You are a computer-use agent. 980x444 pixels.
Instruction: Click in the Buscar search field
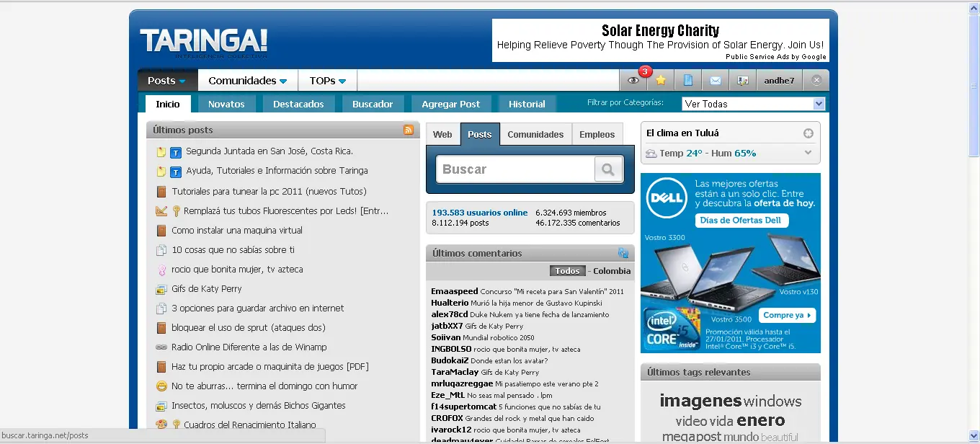point(516,170)
